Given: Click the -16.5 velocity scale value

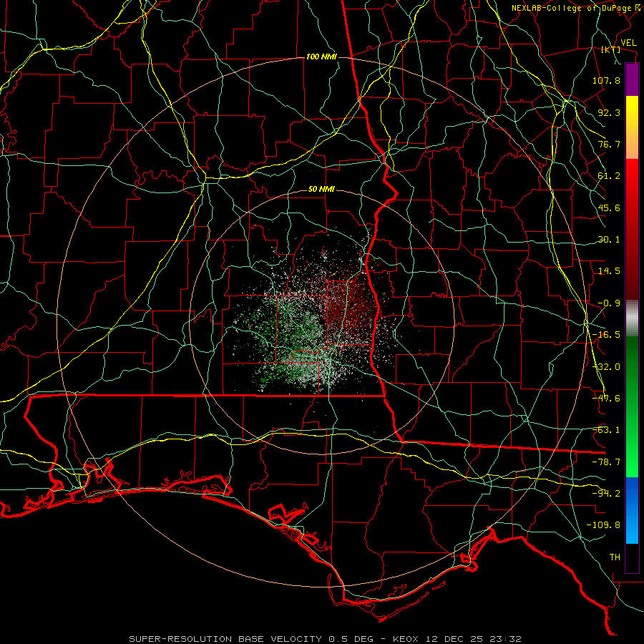Looking at the screenshot, I should click(606, 335).
